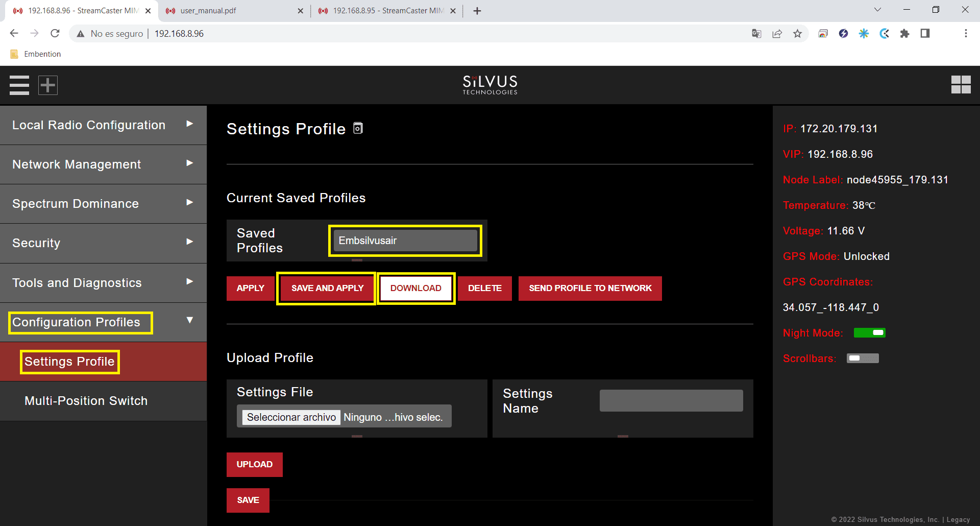
Task: Click the icon beside Settings Profile title
Action: point(358,128)
